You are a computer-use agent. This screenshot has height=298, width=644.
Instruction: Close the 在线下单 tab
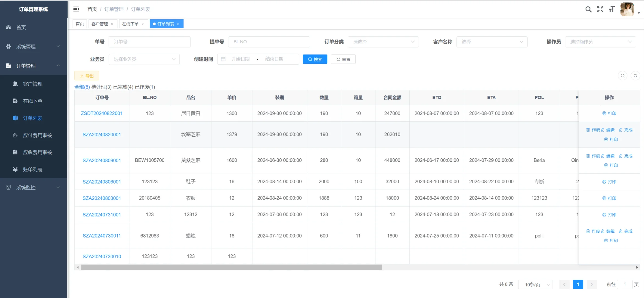coord(143,24)
